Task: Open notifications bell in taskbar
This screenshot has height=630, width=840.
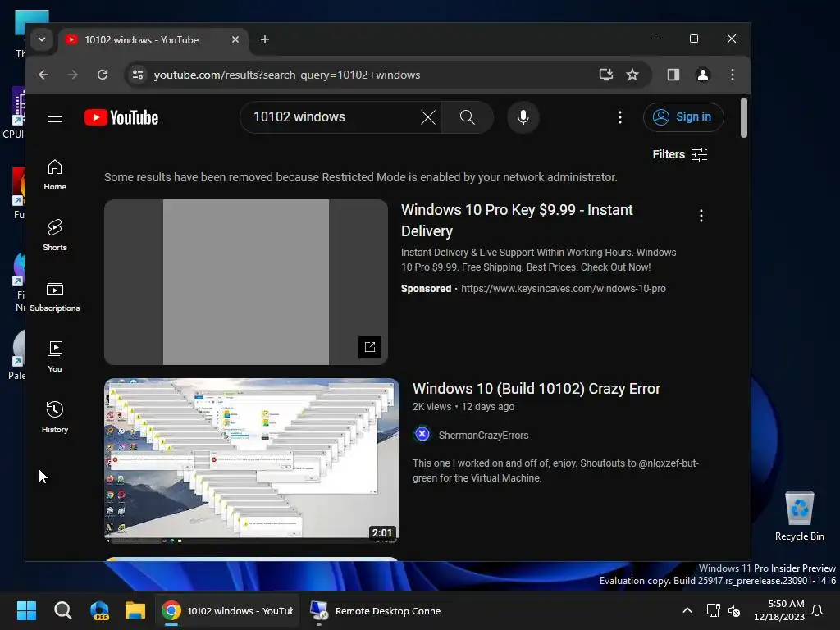Action: [x=817, y=610]
